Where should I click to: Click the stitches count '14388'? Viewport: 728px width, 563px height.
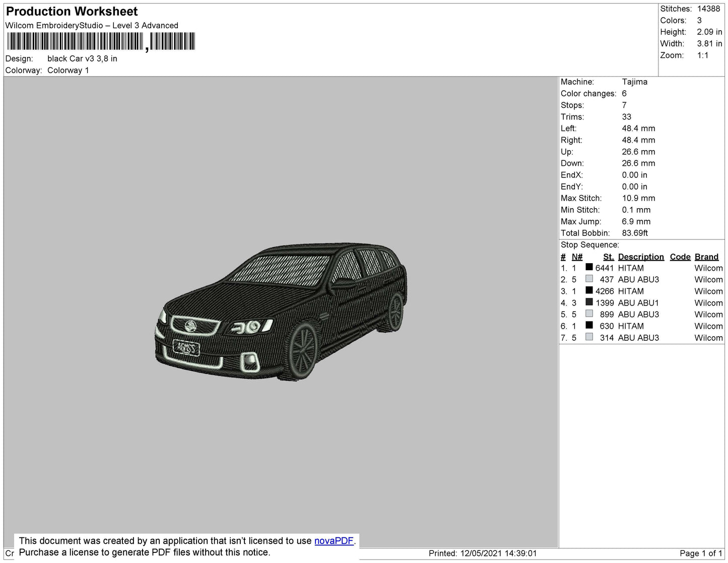pos(708,9)
